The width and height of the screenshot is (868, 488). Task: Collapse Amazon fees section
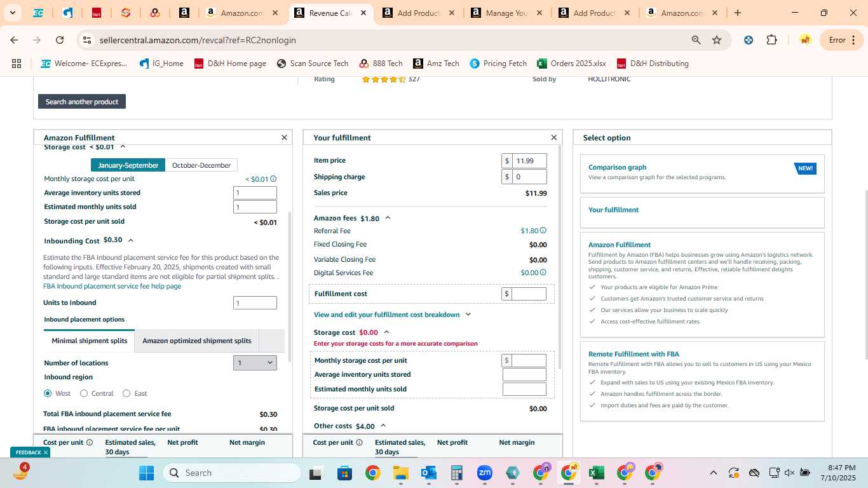[388, 218]
